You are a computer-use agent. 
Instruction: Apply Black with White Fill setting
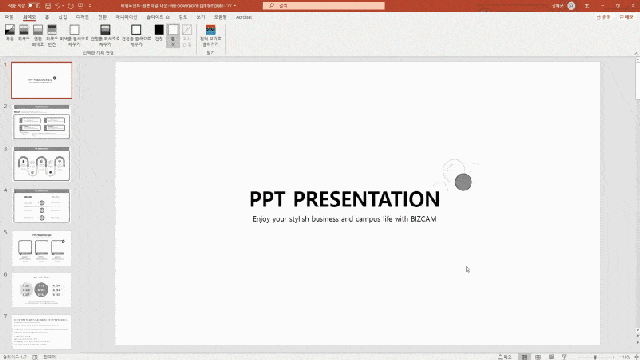point(136,35)
